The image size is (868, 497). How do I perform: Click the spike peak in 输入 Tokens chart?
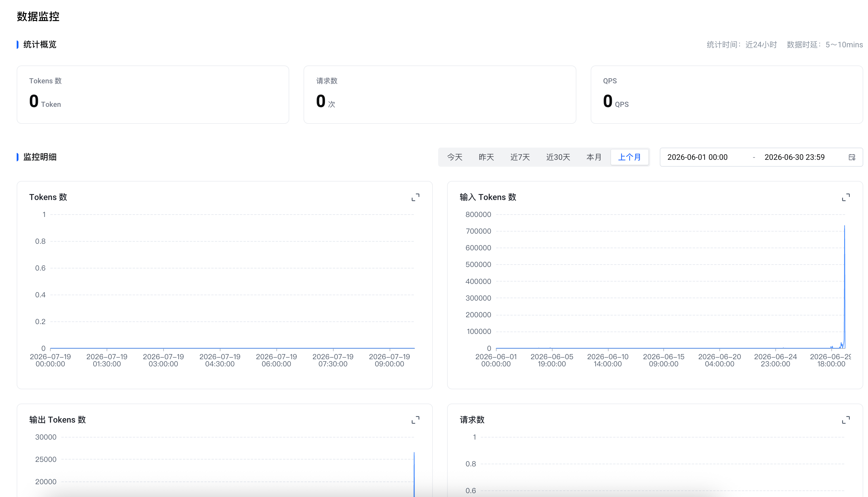coord(844,226)
